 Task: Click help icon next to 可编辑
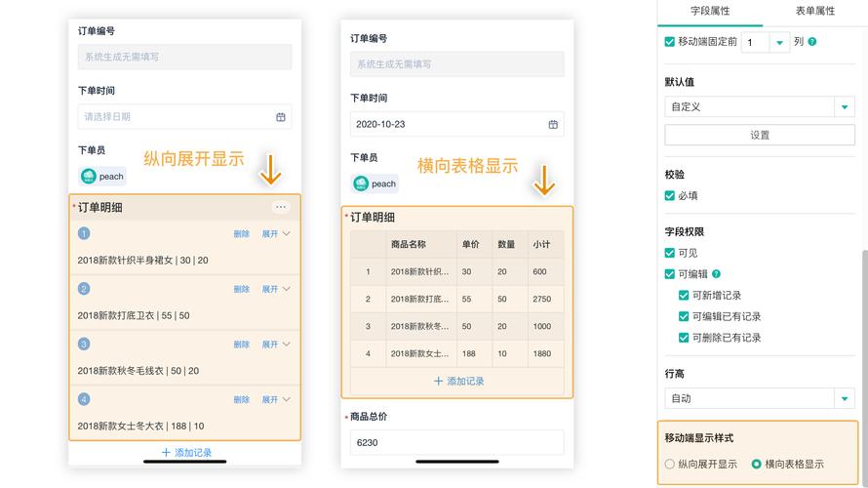pos(716,273)
